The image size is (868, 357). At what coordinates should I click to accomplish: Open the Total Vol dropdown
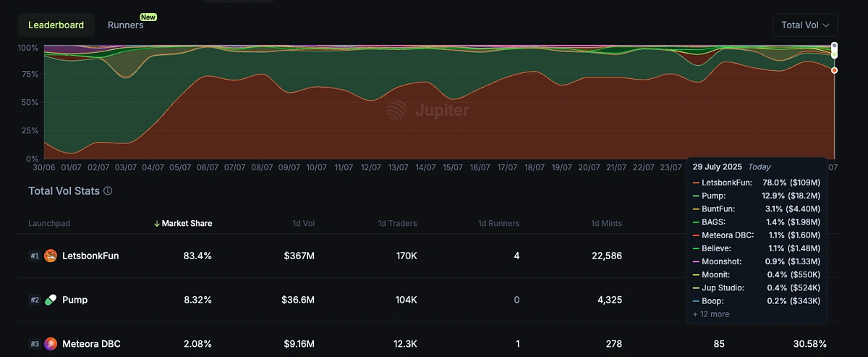pos(804,25)
